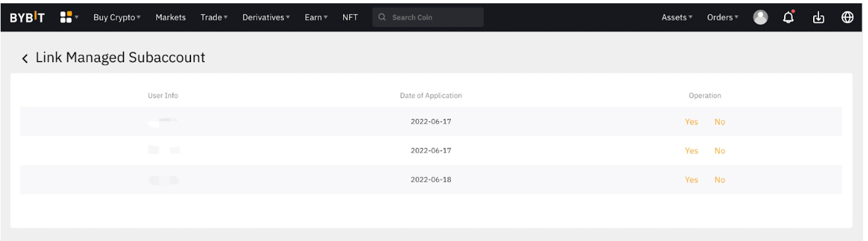Expand the Derivatives dropdown
The image size is (868, 241).
coord(266,18)
